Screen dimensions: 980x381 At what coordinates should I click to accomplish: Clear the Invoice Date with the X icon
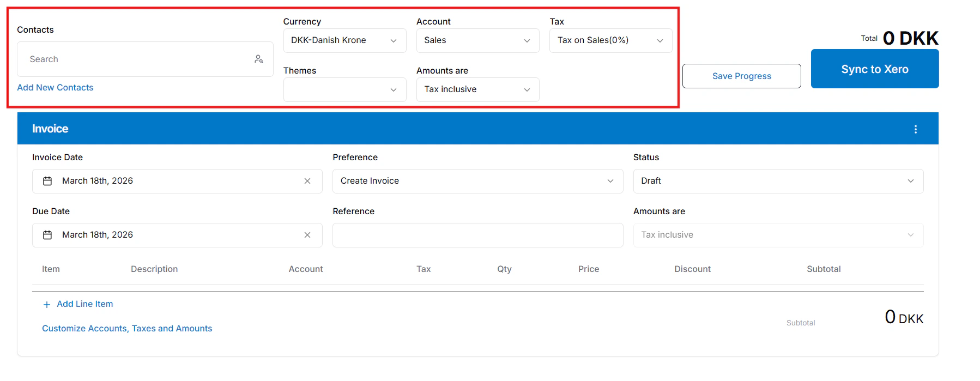[307, 181]
